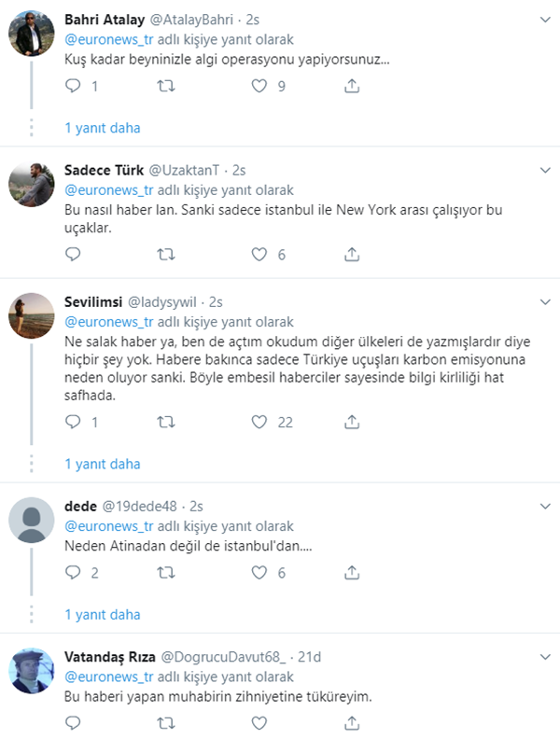560x739 pixels.
Task: Share dede's tweet
Action: [x=352, y=573]
